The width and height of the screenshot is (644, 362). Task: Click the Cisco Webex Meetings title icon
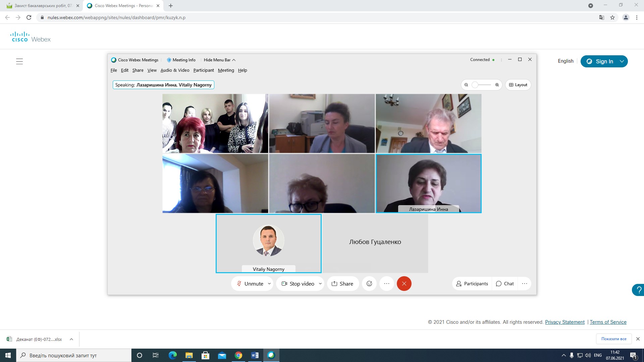click(x=114, y=60)
